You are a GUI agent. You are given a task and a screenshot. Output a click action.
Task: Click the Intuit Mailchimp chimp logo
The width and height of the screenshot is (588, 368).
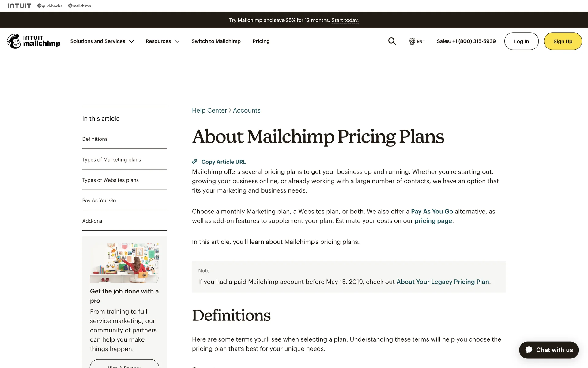tap(14, 41)
